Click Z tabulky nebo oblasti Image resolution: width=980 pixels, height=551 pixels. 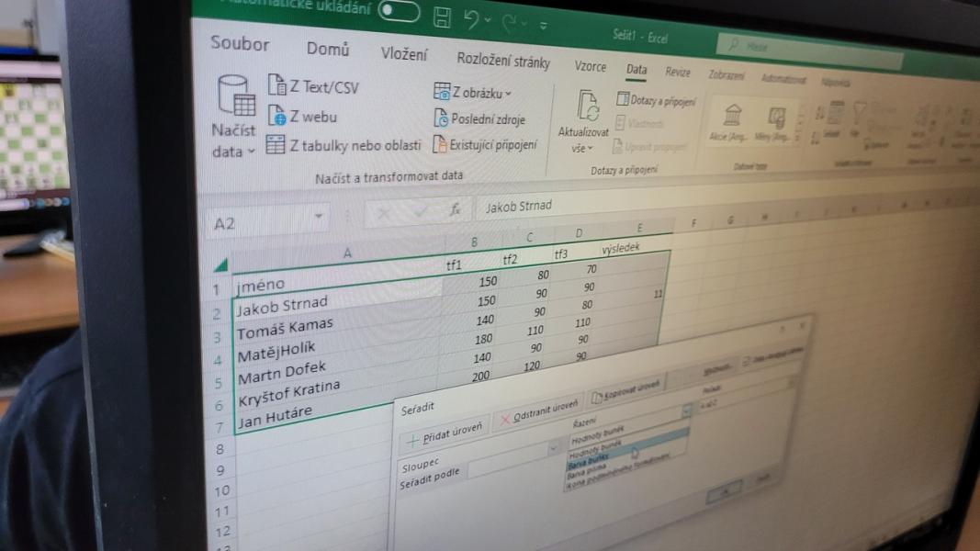[344, 145]
